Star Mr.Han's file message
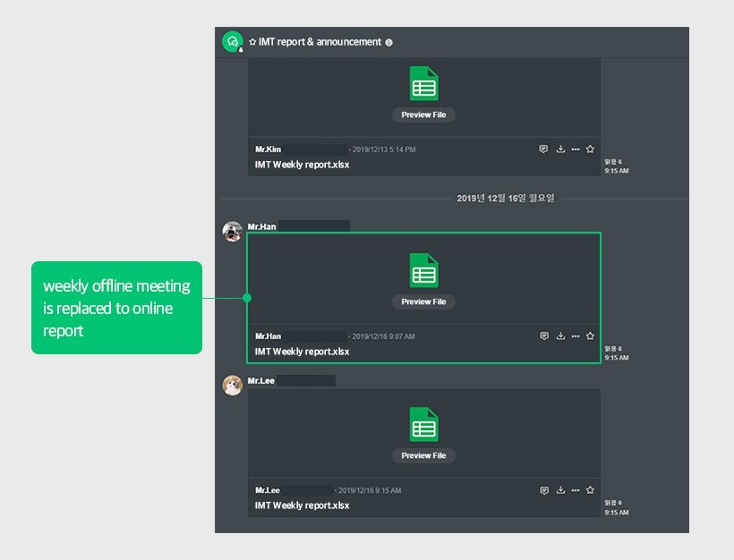The height and width of the screenshot is (560, 734). (x=590, y=336)
